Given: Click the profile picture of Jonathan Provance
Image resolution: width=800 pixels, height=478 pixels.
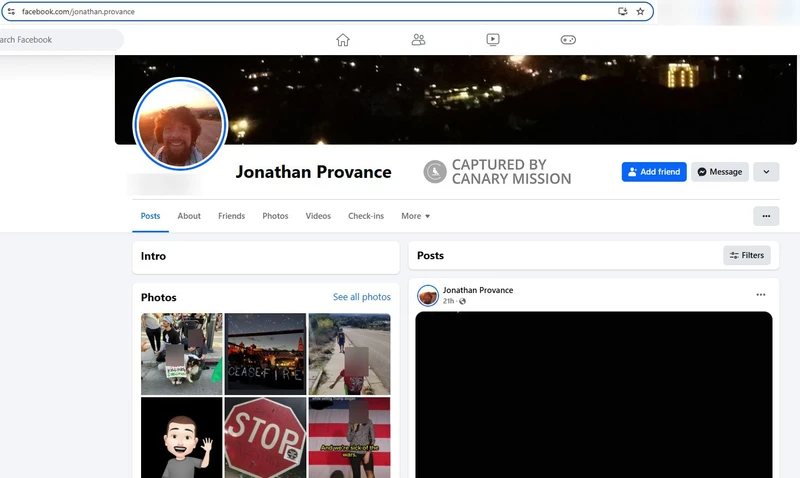Looking at the screenshot, I should pos(180,124).
